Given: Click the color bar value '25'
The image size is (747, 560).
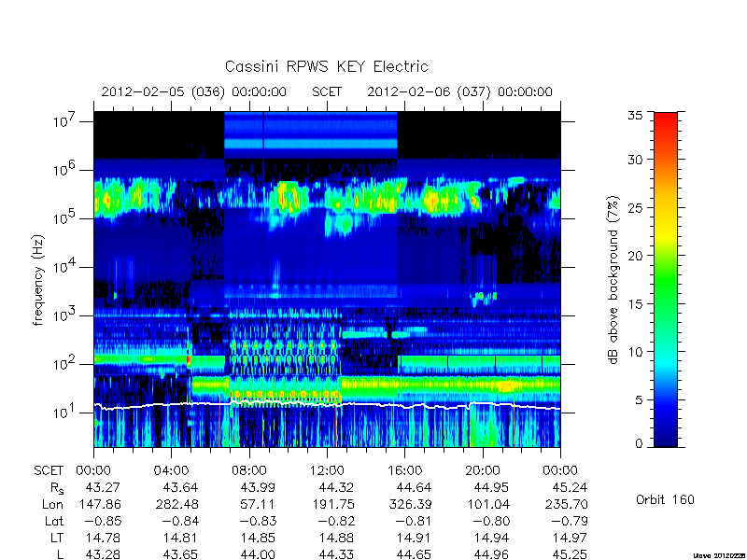Looking at the screenshot, I should [635, 207].
